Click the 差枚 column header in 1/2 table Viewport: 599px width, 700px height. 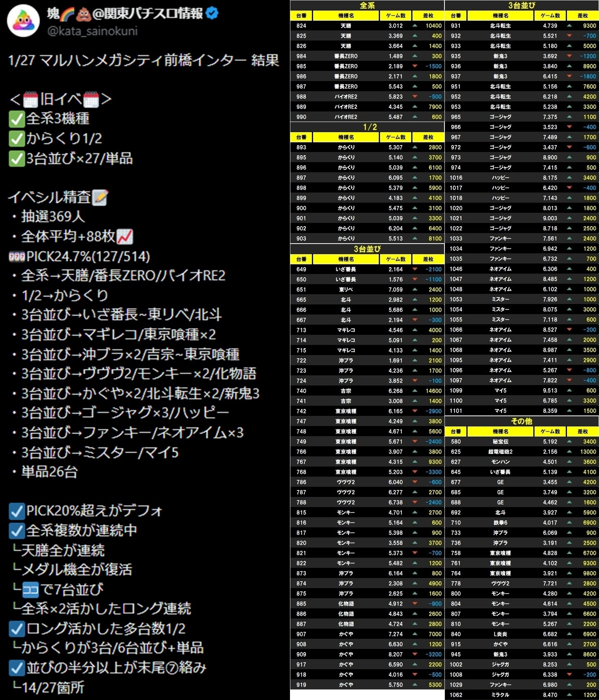(428, 137)
